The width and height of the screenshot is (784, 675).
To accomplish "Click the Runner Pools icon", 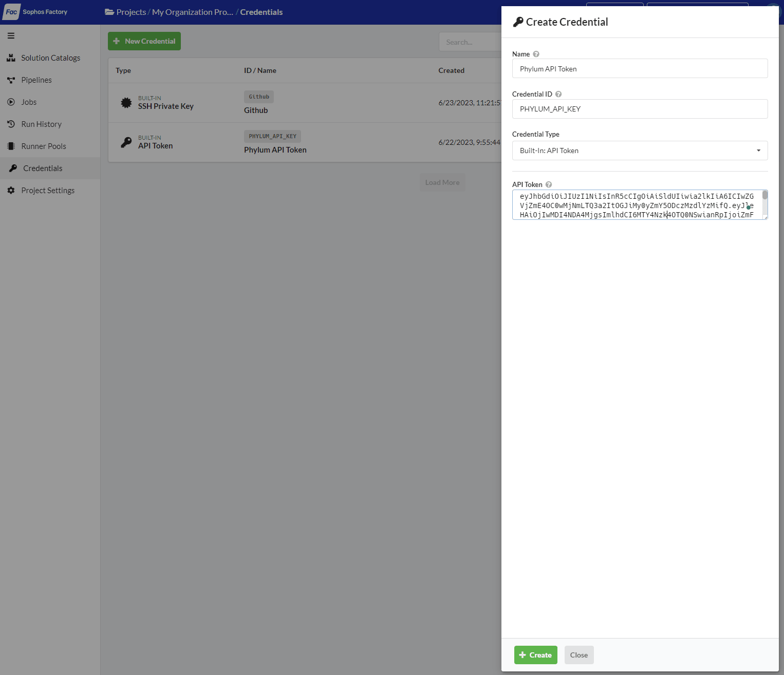I will [x=11, y=146].
